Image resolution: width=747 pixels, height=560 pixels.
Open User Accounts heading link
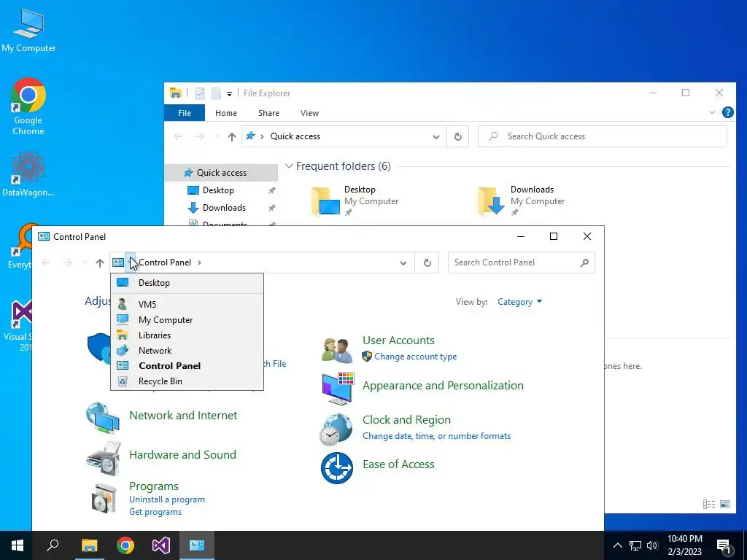tap(398, 341)
